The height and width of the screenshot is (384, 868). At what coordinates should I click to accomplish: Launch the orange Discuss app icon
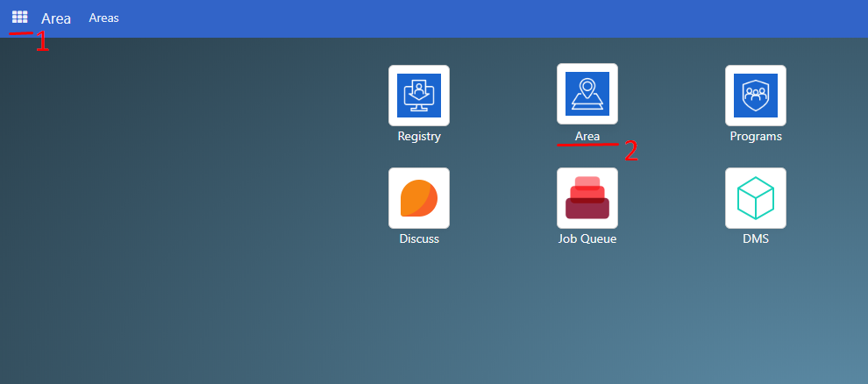click(419, 197)
